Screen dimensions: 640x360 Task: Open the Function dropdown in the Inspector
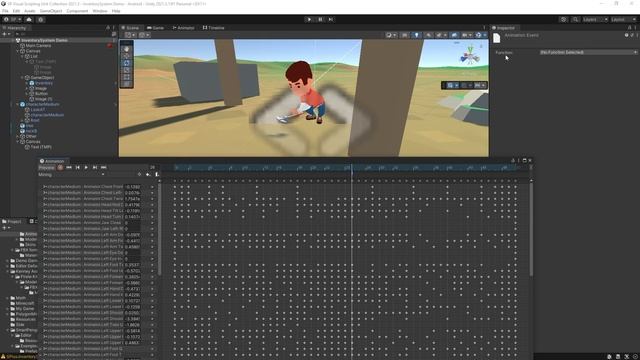[x=588, y=52]
